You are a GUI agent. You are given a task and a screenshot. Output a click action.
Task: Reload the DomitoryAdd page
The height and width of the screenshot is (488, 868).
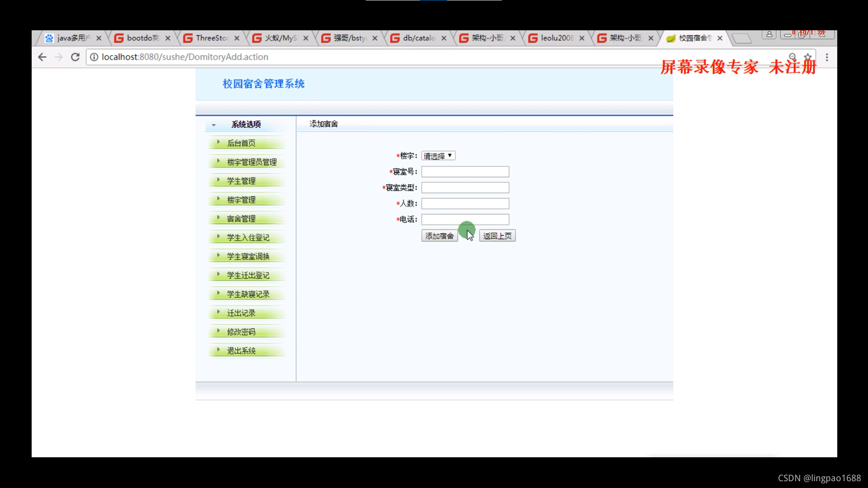click(x=75, y=57)
